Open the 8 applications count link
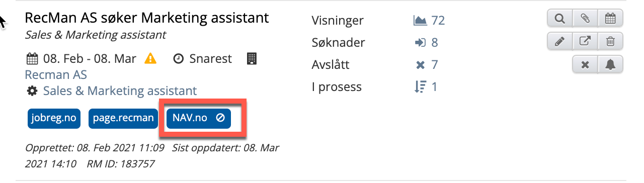The image size is (644, 183). pos(427,43)
